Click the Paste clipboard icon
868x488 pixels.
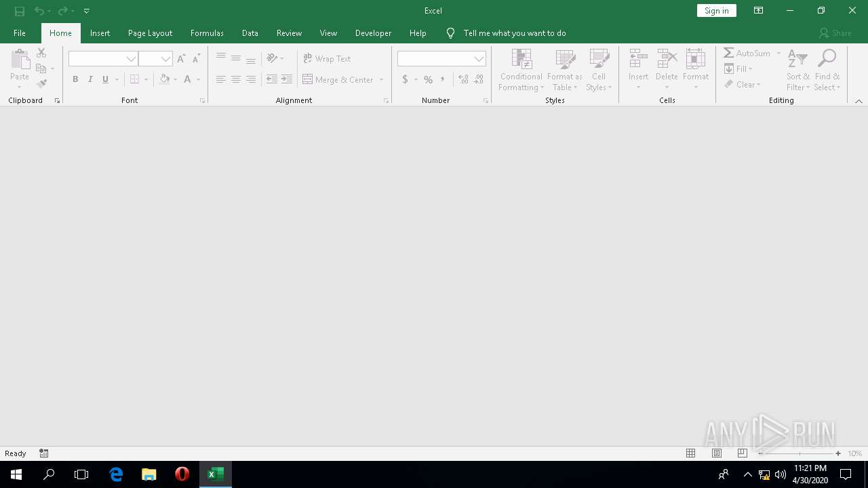click(20, 60)
